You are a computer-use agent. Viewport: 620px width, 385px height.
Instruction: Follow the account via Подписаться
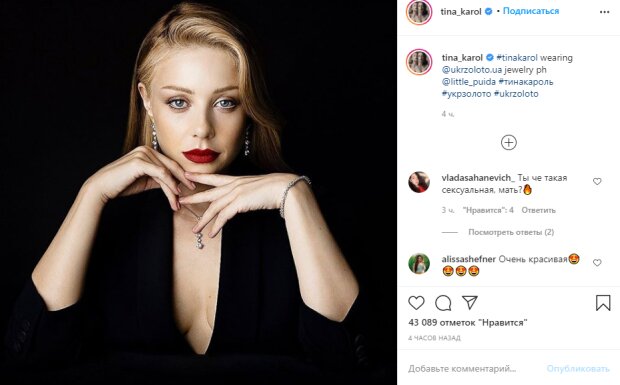pyautogui.click(x=531, y=11)
